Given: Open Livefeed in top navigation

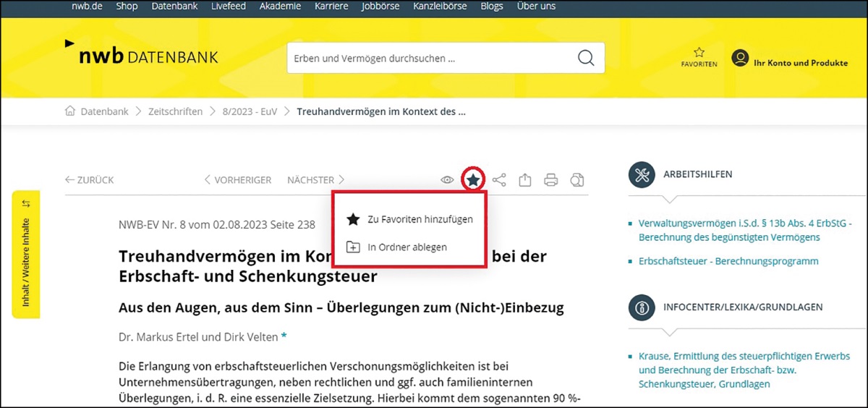Looking at the screenshot, I should 228,7.
